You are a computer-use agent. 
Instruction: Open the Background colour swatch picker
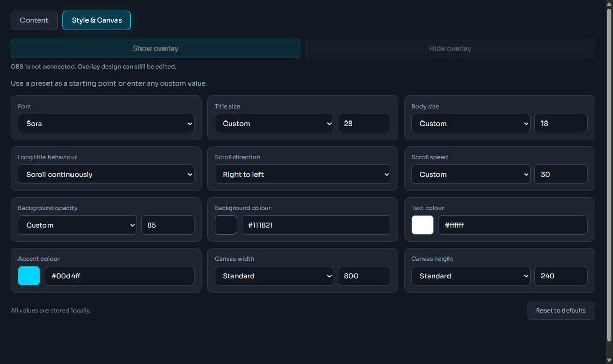pyautogui.click(x=226, y=225)
